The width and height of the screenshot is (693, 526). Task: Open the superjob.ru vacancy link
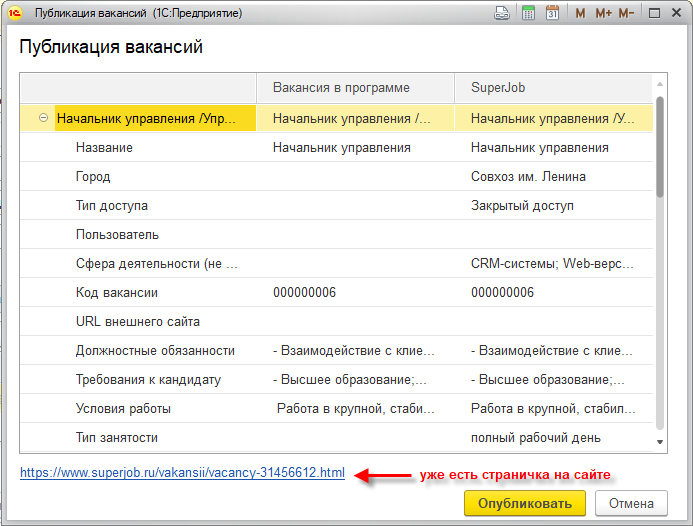182,473
